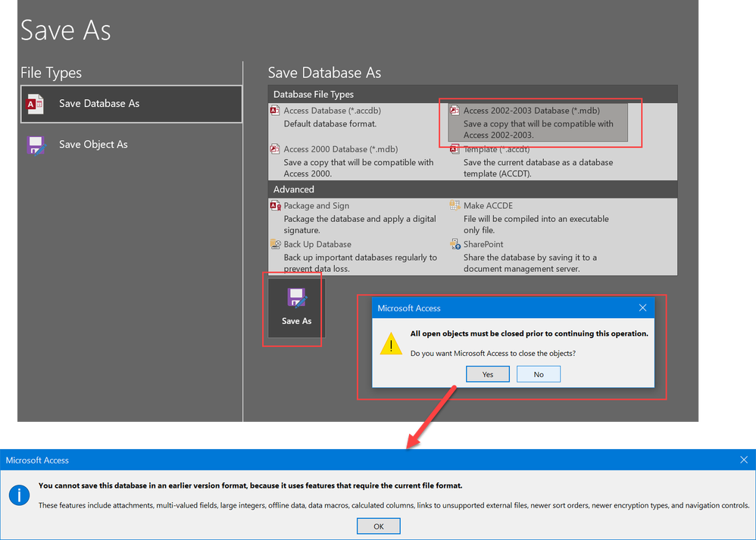Choose Template (*.accdt) option
The height and width of the screenshot is (540, 756).
point(538,161)
